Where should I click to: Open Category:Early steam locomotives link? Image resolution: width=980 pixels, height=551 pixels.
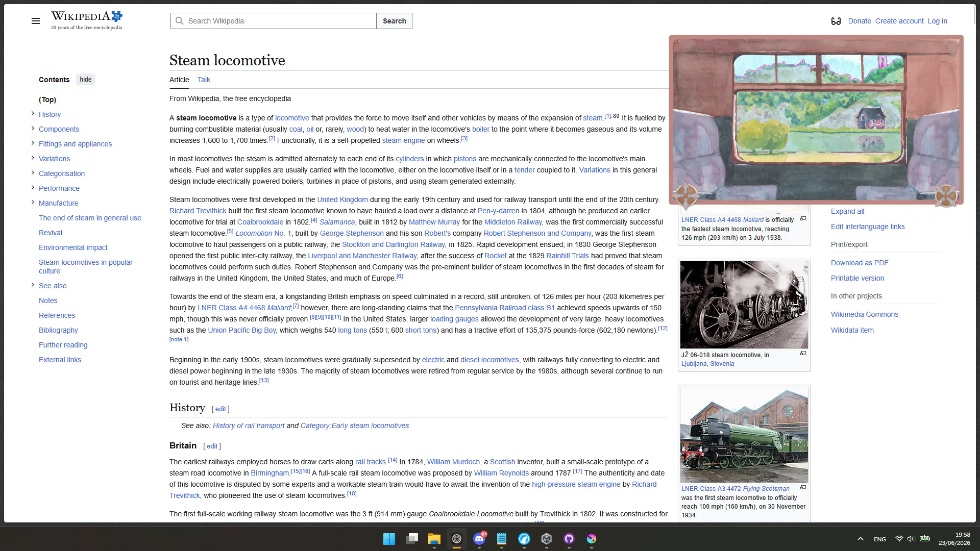coord(355,425)
